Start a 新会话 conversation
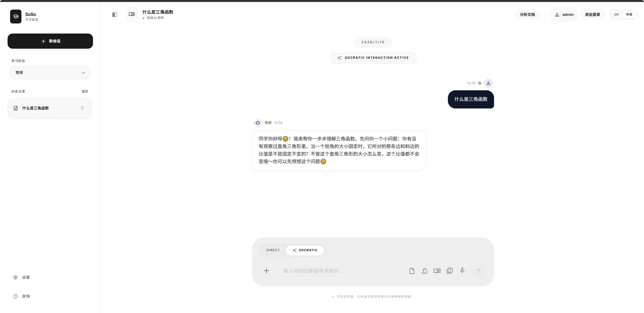 [x=50, y=41]
